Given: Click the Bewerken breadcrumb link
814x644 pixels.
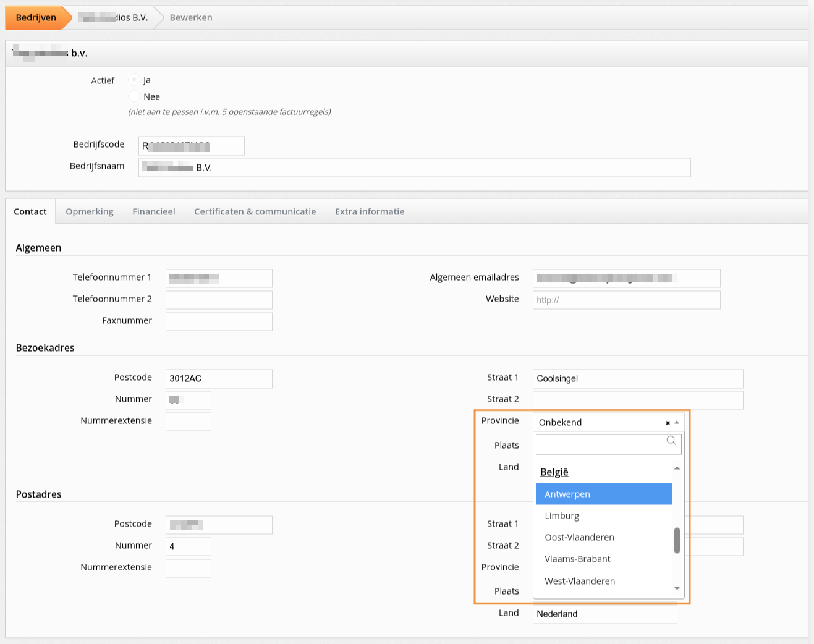Looking at the screenshot, I should click(191, 17).
